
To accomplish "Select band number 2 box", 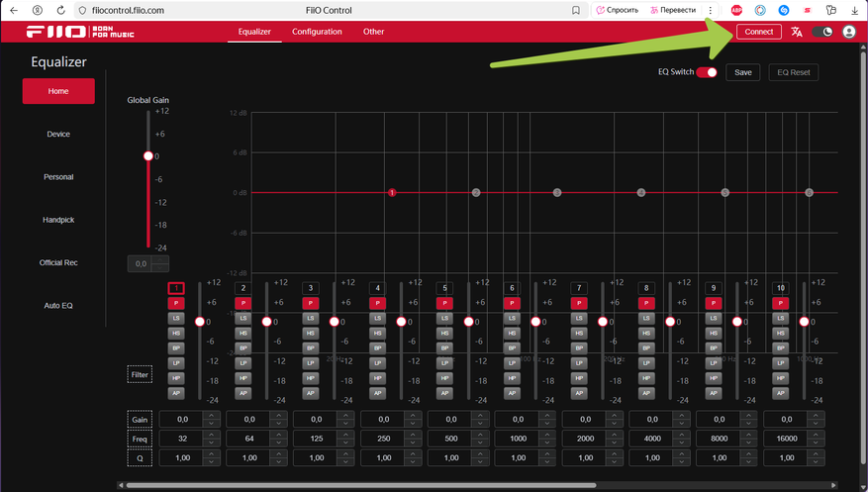I will point(243,288).
